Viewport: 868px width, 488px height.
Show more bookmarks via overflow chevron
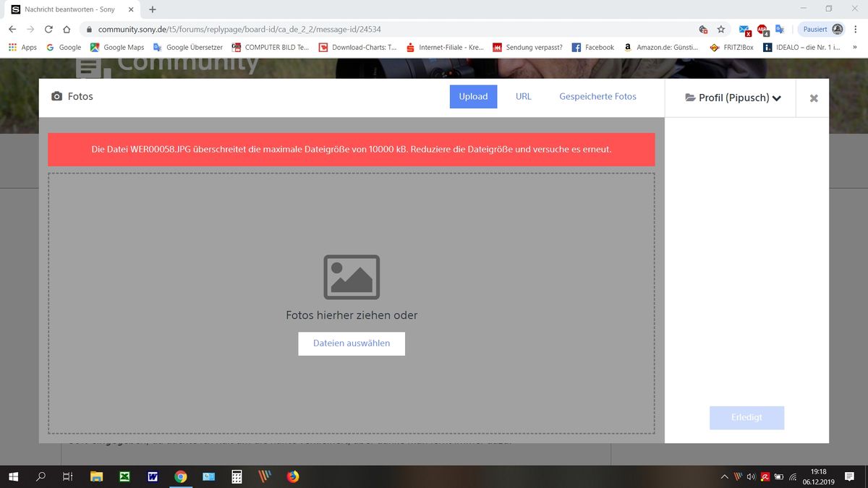[855, 47]
